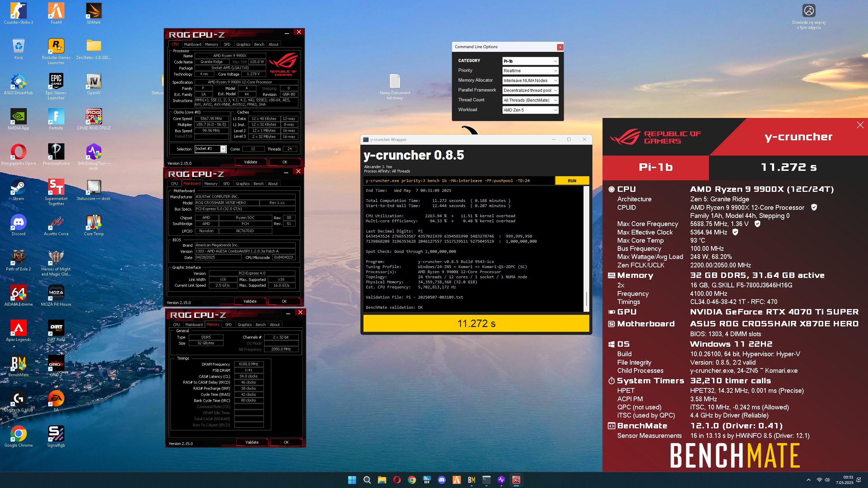868x488 pixels.
Task: Launch the Fortnite desktop shortcut
Action: (56, 119)
